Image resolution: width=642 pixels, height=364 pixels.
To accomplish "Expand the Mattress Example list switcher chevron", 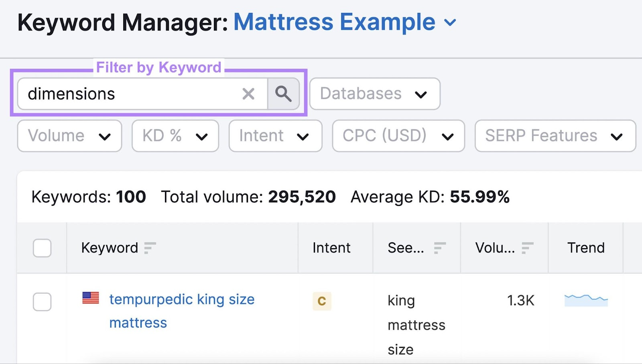I will coord(450,23).
